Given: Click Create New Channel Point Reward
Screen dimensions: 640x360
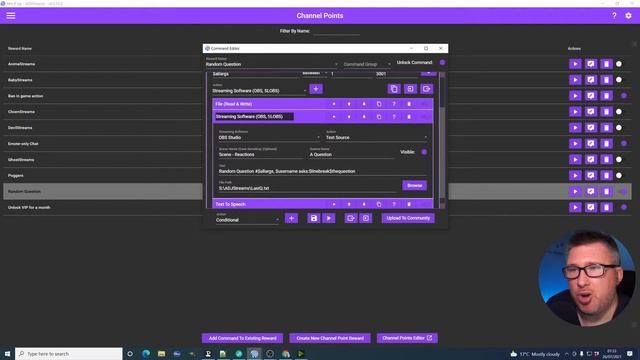Looking at the screenshot, I should 330,338.
